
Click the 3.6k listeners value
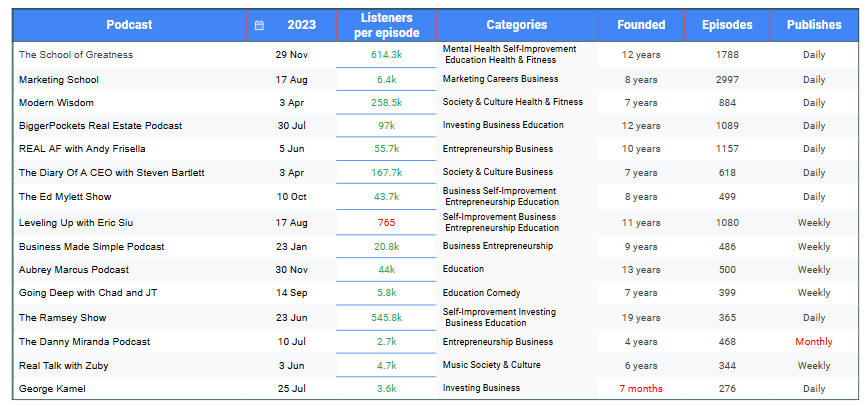point(387,389)
